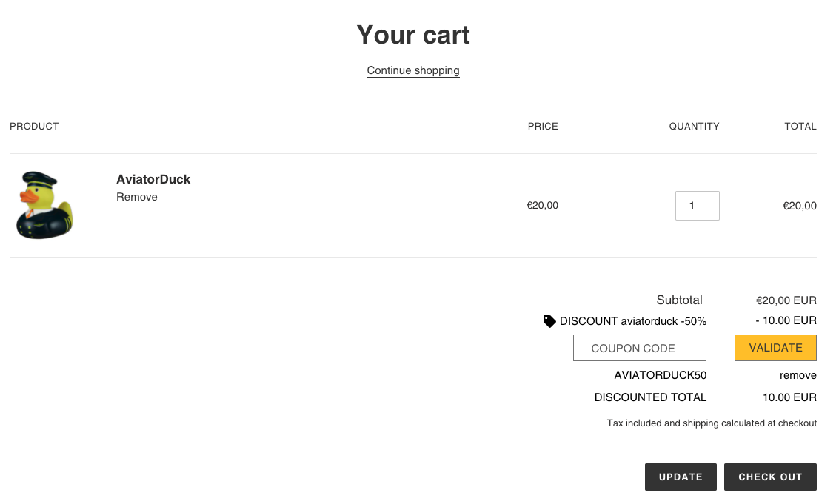Click the COUPON CODE text field
Viewport: 839px width, 504px height.
tap(639, 348)
